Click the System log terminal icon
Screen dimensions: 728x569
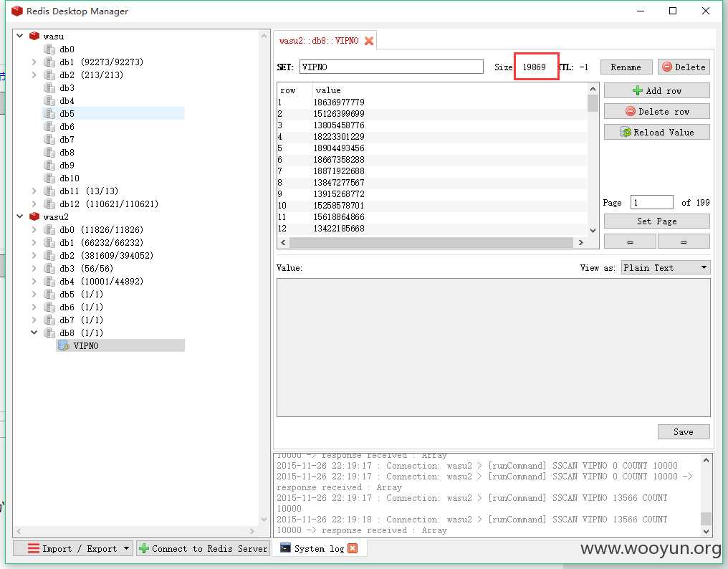(285, 548)
